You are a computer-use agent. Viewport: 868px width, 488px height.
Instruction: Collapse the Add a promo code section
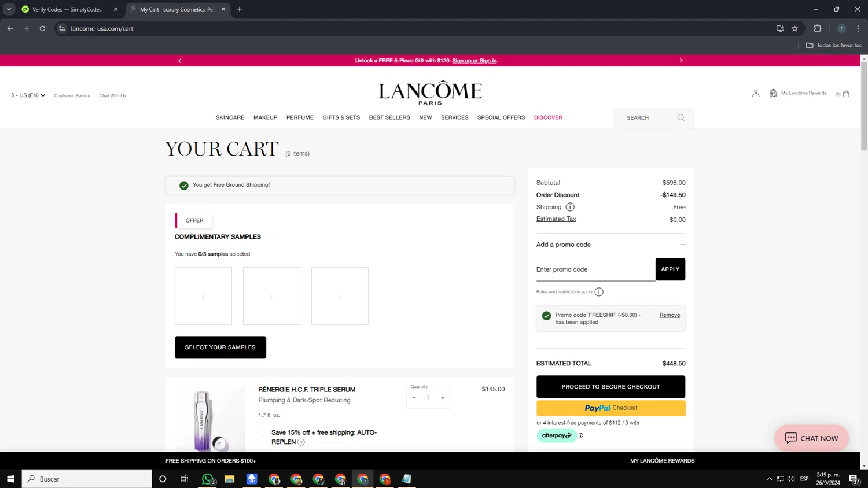pos(683,245)
